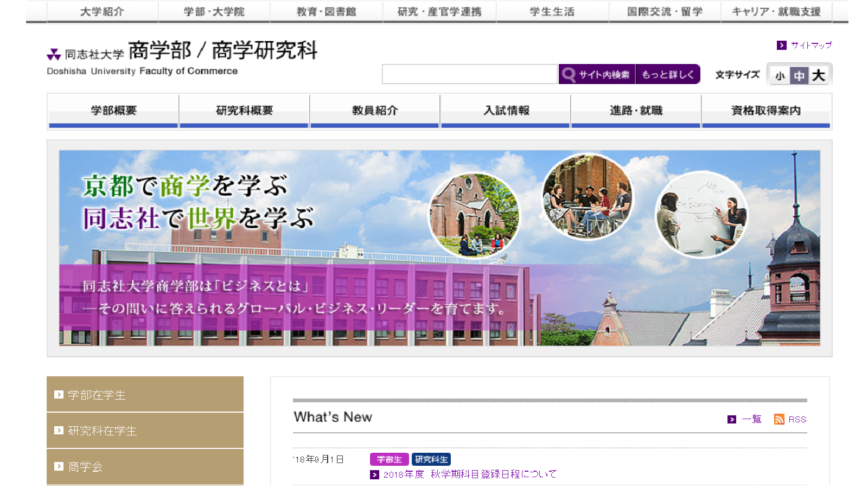
Task: Open 大学紹介 in the top navigation
Action: click(103, 11)
